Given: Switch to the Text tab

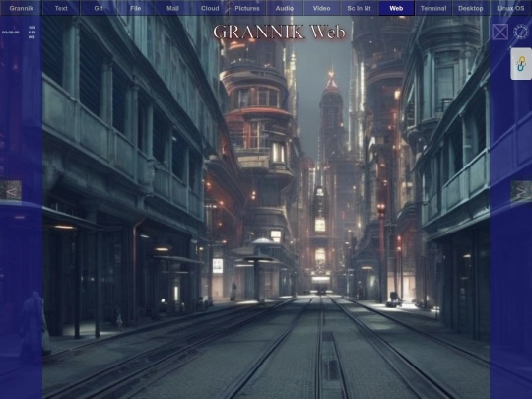Looking at the screenshot, I should (x=61, y=8).
